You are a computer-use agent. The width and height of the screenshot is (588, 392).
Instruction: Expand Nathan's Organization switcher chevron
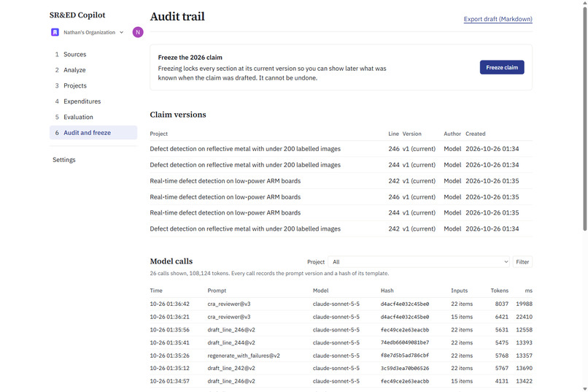point(122,32)
